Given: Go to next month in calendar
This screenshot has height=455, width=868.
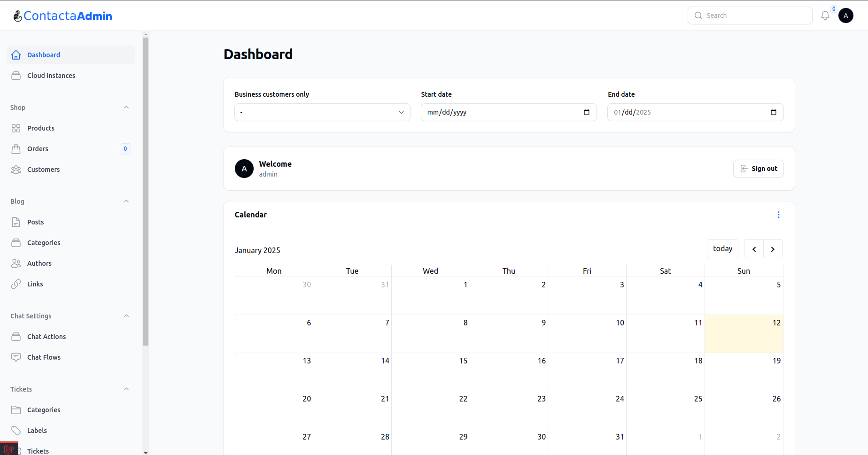Looking at the screenshot, I should pos(773,249).
